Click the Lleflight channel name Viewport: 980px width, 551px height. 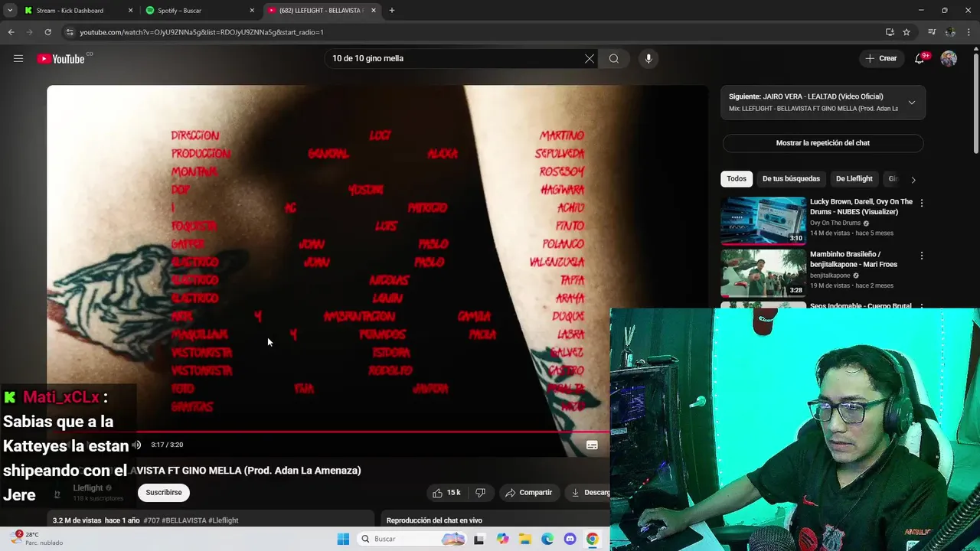tap(88, 488)
